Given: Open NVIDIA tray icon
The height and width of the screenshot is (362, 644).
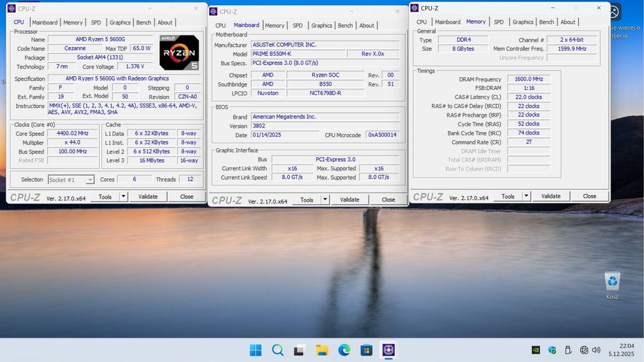Looking at the screenshot, I should [x=536, y=350].
